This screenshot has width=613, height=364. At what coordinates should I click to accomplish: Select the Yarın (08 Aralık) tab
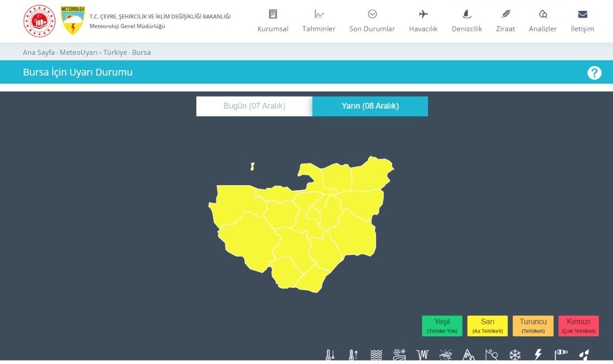point(370,106)
